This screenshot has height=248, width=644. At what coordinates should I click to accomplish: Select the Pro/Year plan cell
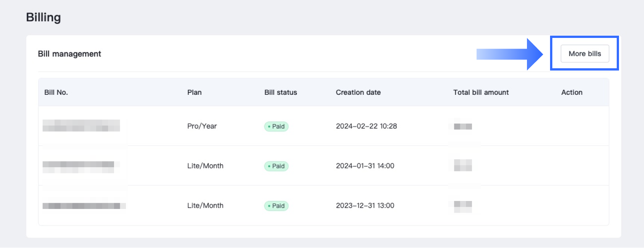(x=202, y=126)
